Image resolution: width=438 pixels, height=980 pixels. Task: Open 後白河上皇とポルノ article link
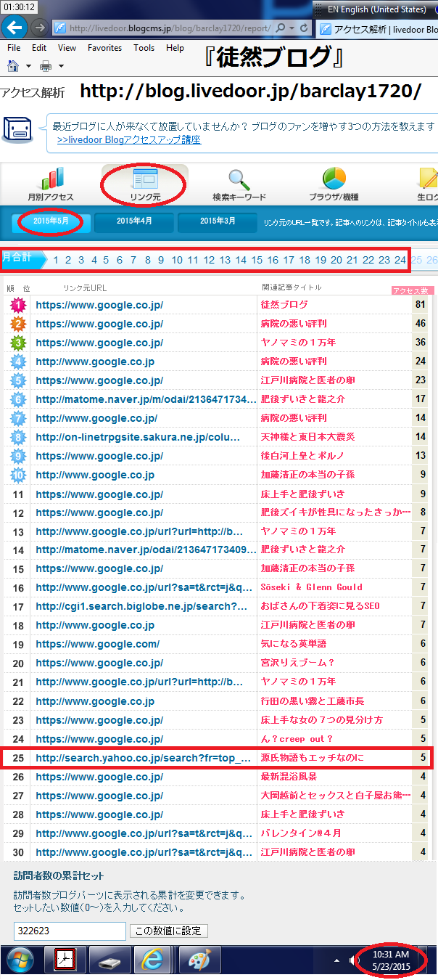(x=302, y=455)
